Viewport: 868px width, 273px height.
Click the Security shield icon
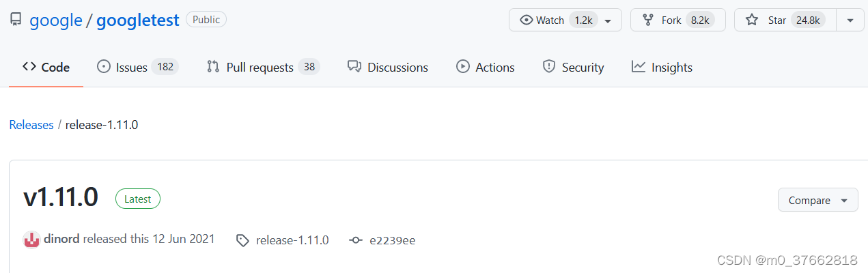click(x=548, y=67)
